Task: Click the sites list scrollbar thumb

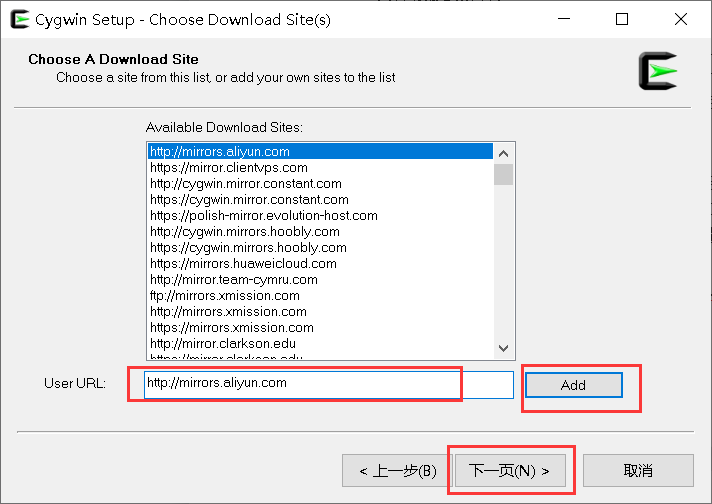Action: 503,174
